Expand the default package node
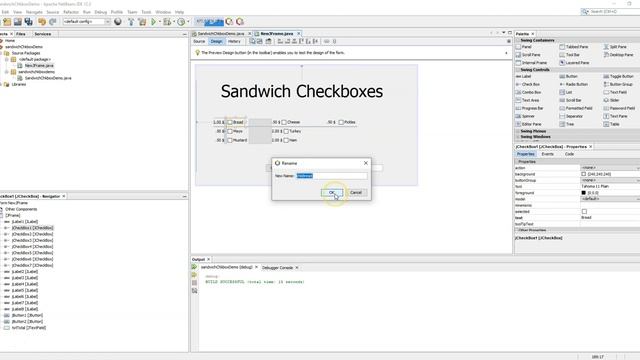Viewport: 640px width, 360px height. point(7,59)
